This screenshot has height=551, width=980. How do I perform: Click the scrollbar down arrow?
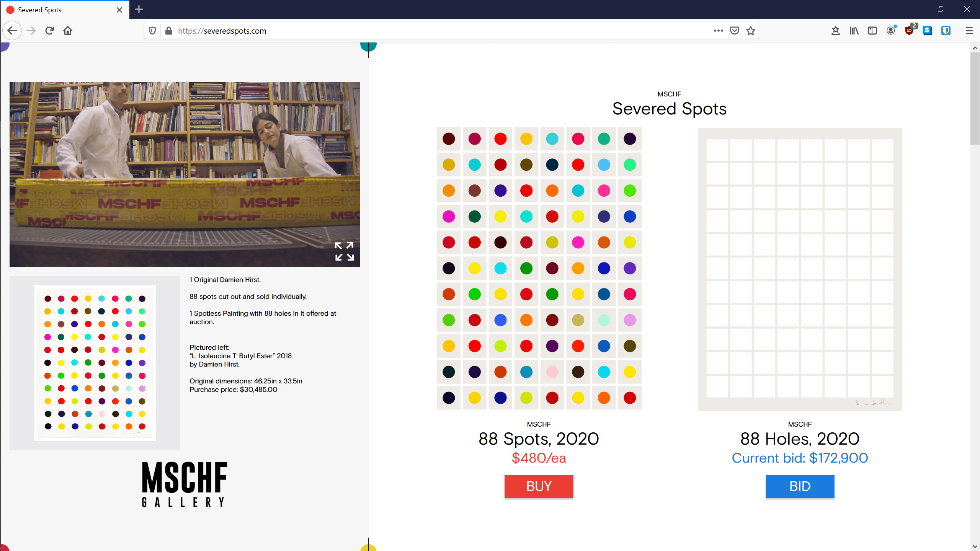pos(975,546)
